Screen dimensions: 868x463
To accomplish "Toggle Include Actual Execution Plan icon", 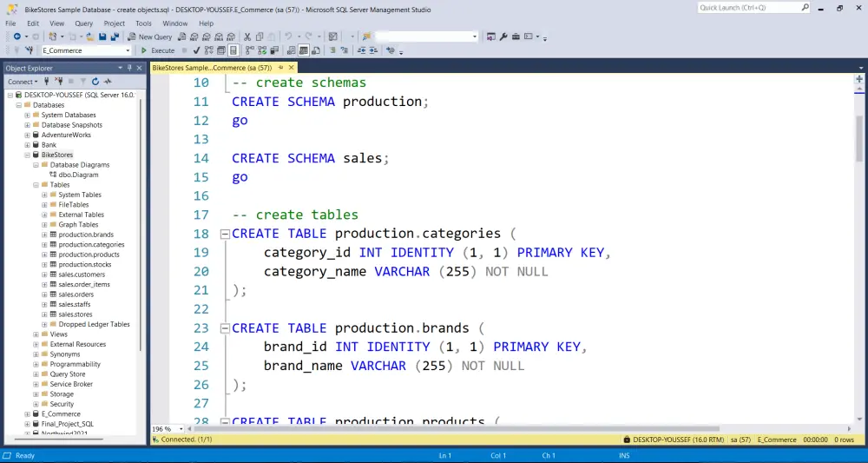I will 250,50.
